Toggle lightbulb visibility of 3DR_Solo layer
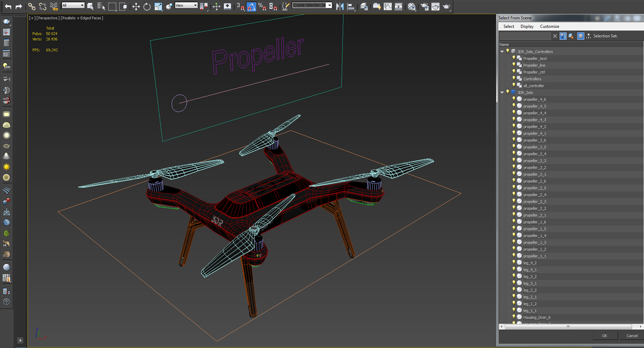Screen dimensions: 644x348 tap(507, 92)
